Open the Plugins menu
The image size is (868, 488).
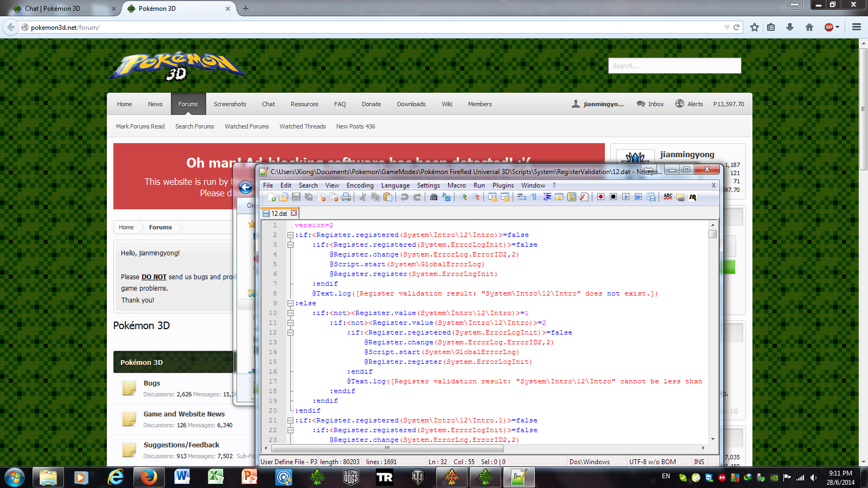tap(503, 185)
